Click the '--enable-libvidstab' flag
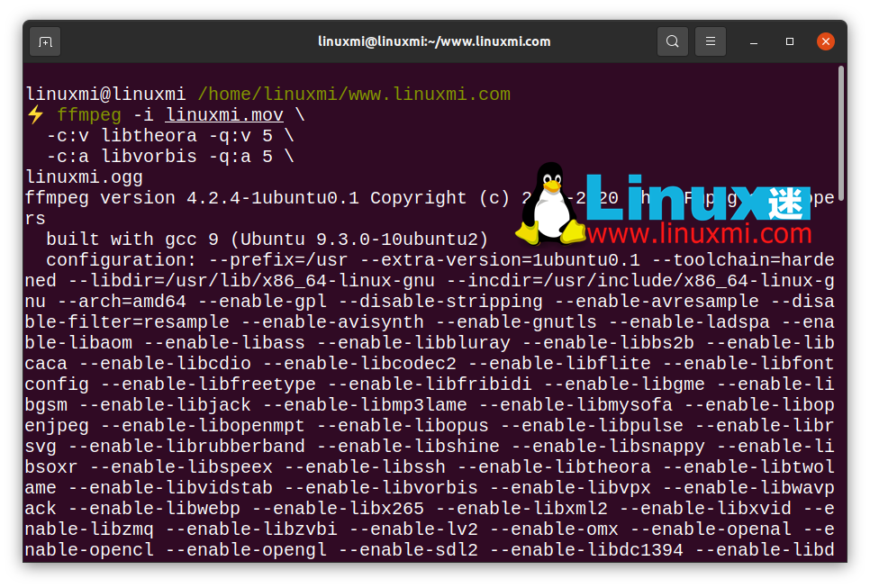Viewport: 870px width, 588px height. [x=170, y=488]
